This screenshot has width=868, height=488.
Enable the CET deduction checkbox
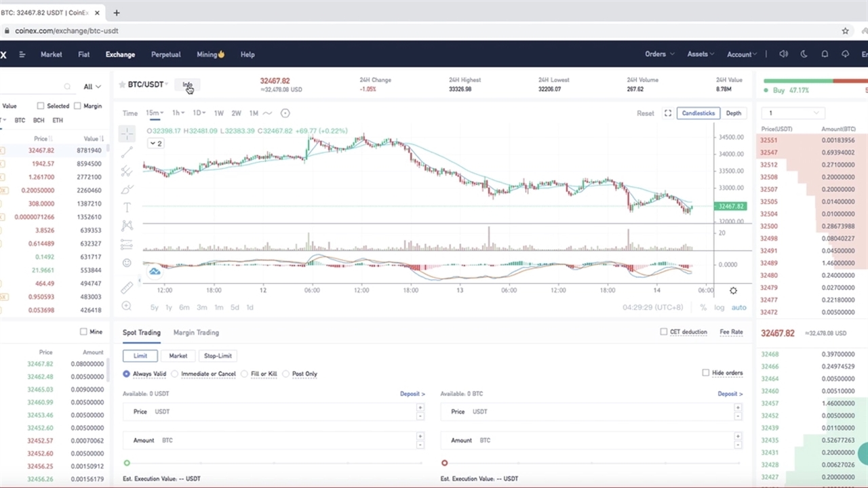point(664,332)
